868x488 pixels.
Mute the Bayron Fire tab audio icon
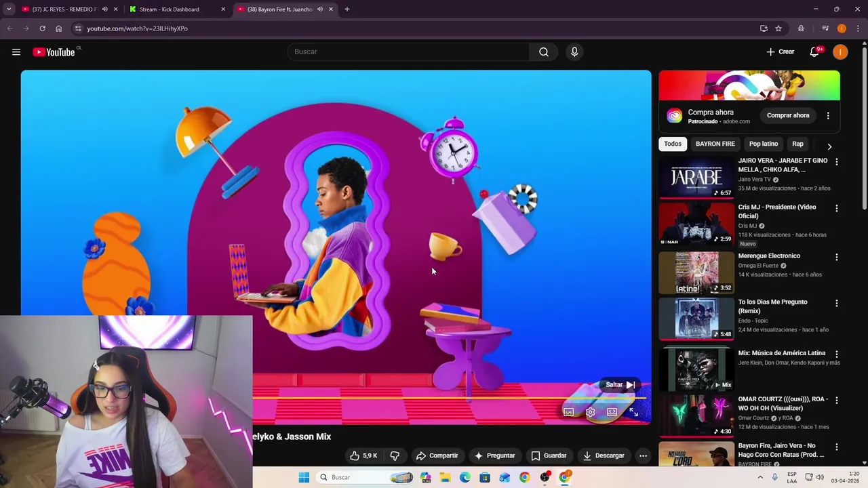coord(319,9)
